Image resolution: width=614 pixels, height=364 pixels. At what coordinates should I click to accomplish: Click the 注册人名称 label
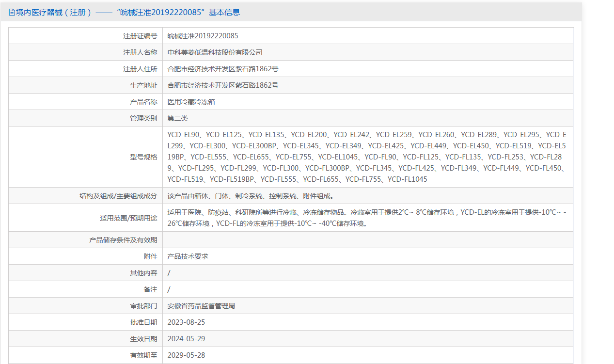140,52
